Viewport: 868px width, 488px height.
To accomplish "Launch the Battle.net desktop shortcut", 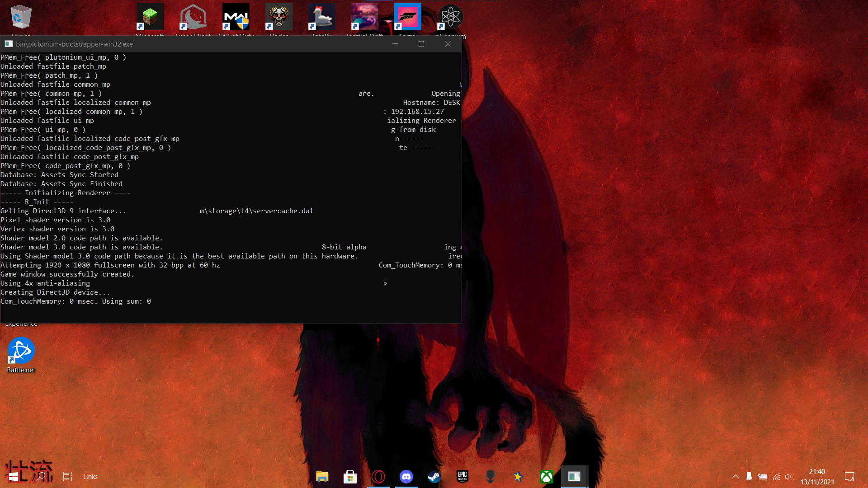I will [21, 356].
